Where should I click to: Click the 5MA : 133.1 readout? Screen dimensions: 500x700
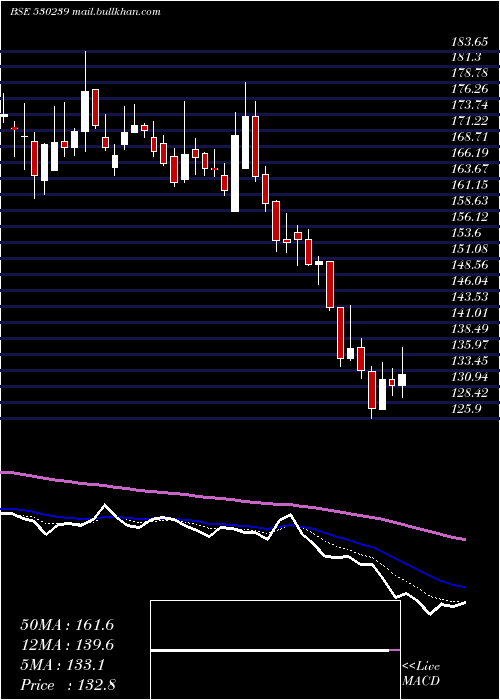(62, 665)
